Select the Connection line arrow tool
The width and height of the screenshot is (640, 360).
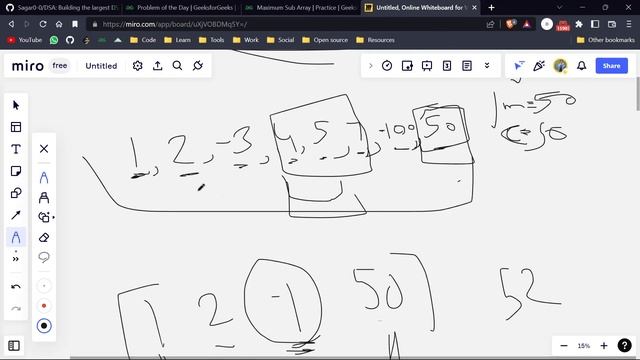16,215
